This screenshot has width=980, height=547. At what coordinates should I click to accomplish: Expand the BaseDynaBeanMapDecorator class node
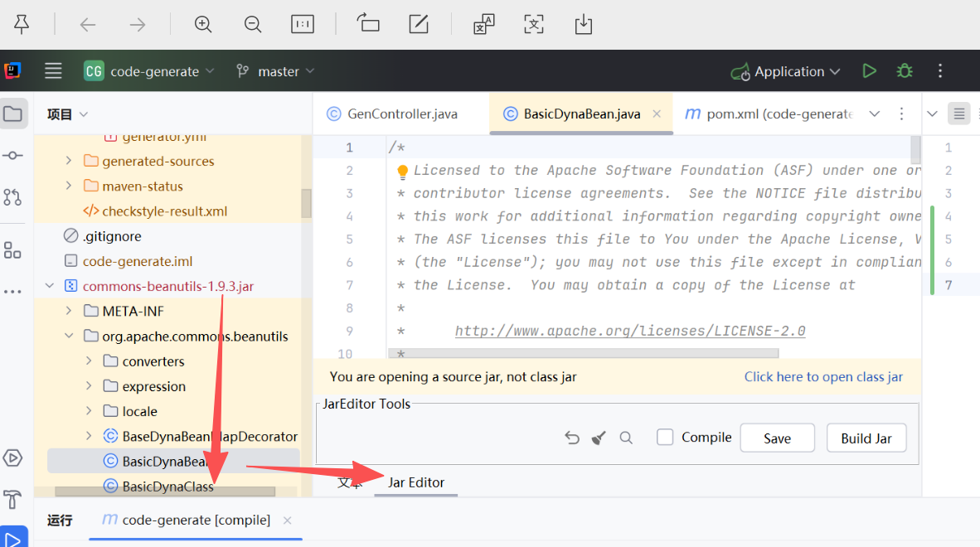89,436
